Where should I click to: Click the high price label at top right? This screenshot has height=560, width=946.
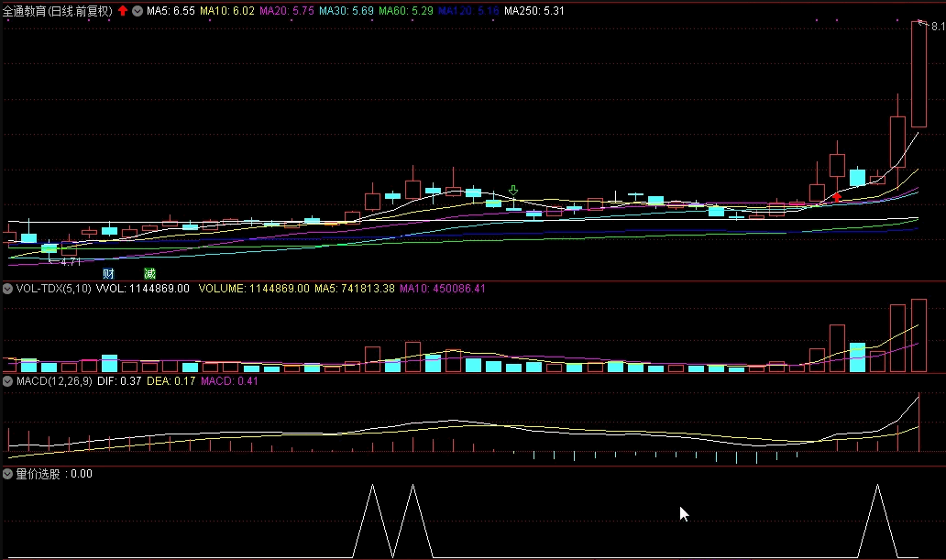pyautogui.click(x=938, y=26)
